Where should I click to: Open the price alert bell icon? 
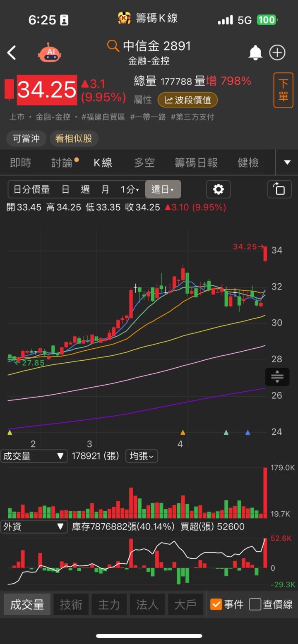[255, 53]
